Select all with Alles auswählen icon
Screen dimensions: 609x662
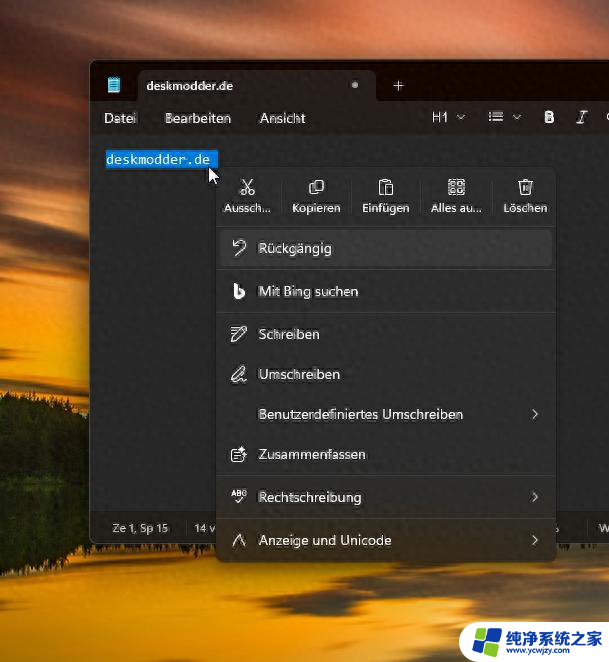click(x=456, y=195)
